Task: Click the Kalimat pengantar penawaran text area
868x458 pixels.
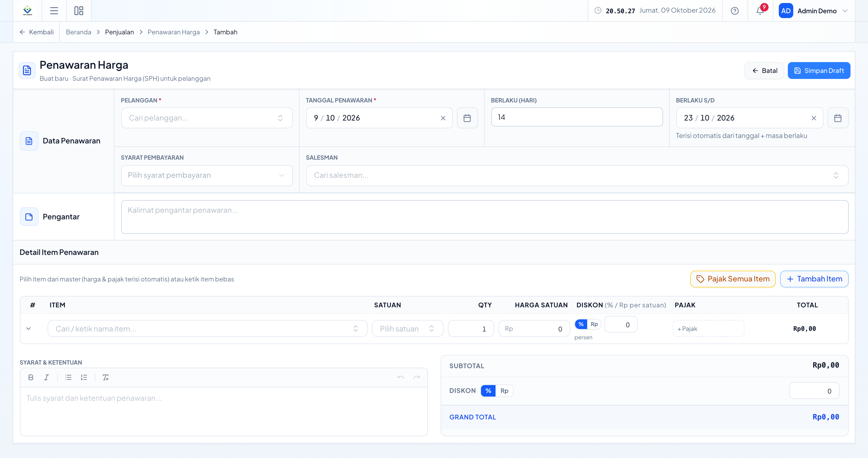Action: [x=485, y=217]
